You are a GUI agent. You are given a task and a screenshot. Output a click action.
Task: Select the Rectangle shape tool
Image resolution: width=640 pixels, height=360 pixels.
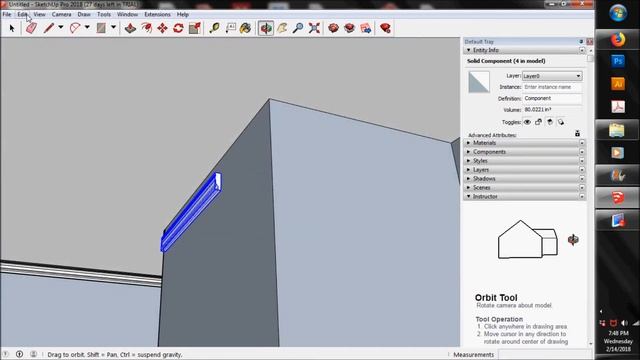coord(101,28)
